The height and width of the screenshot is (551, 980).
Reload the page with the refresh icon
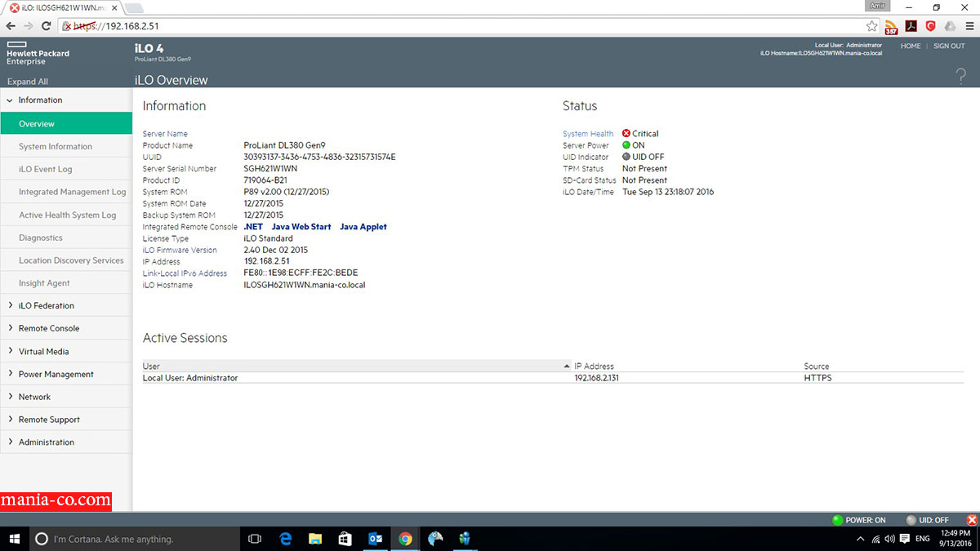(x=47, y=26)
